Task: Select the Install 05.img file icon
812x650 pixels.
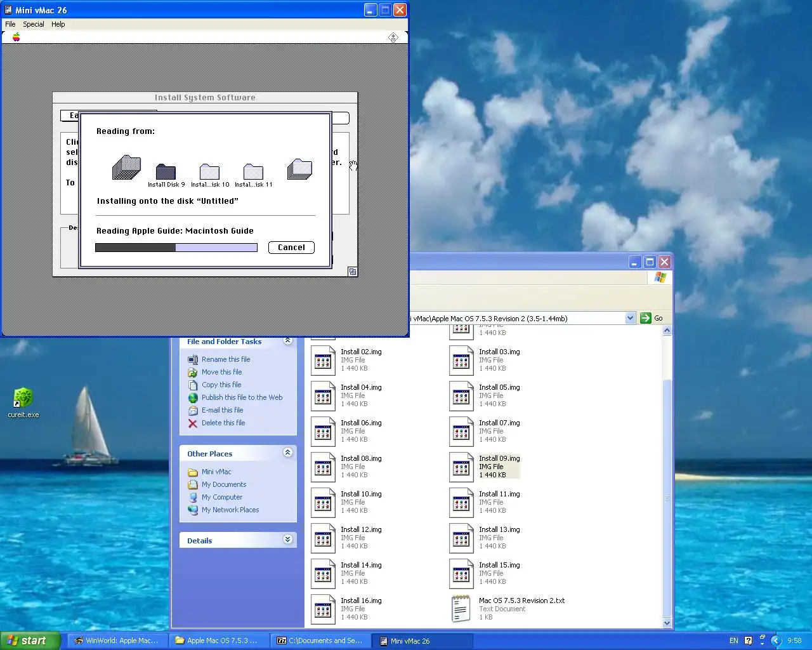Action: (x=461, y=395)
